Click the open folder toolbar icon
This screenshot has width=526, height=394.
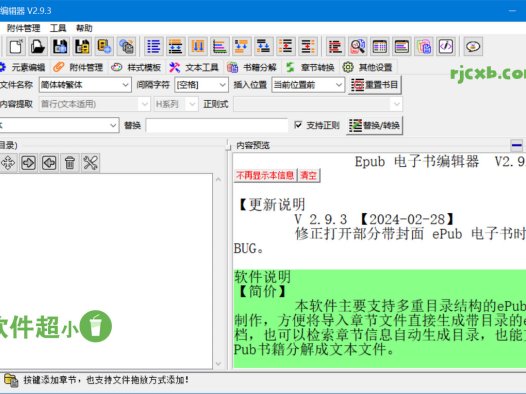(38, 46)
